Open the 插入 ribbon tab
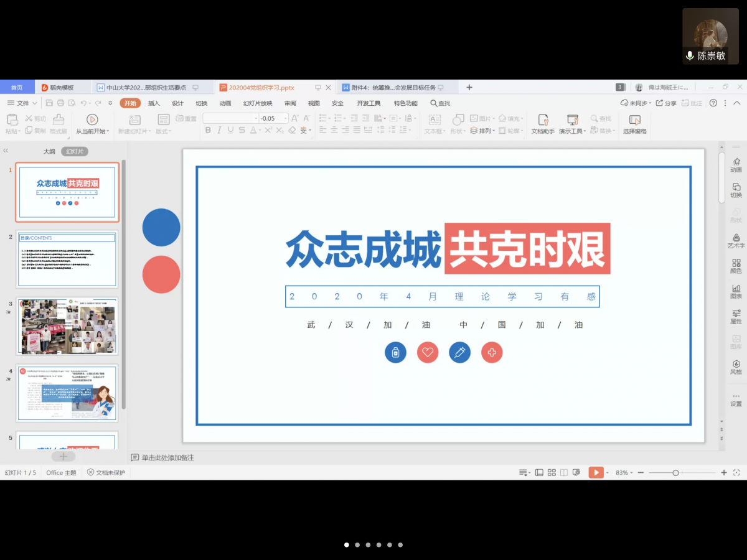This screenshot has width=747, height=560. [x=154, y=103]
